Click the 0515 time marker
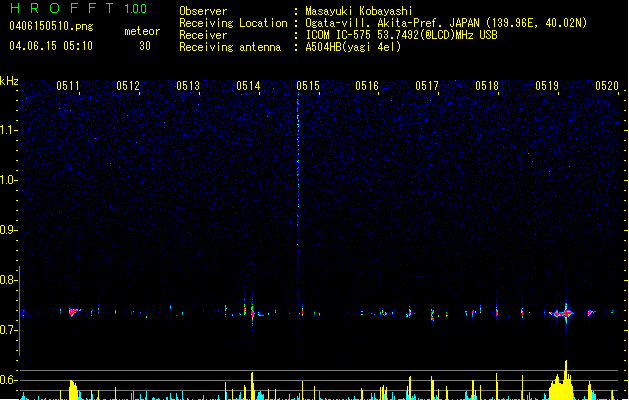Screen dimensions: 629x400 [x=308, y=86]
